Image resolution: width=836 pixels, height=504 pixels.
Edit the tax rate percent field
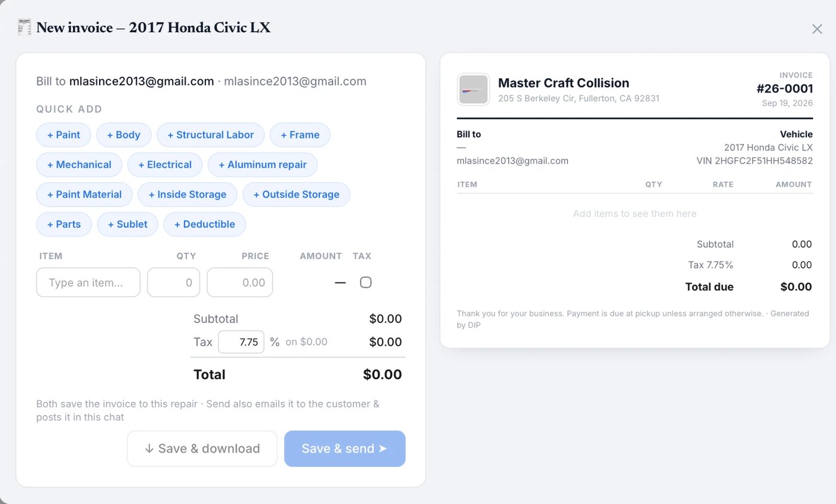point(241,342)
